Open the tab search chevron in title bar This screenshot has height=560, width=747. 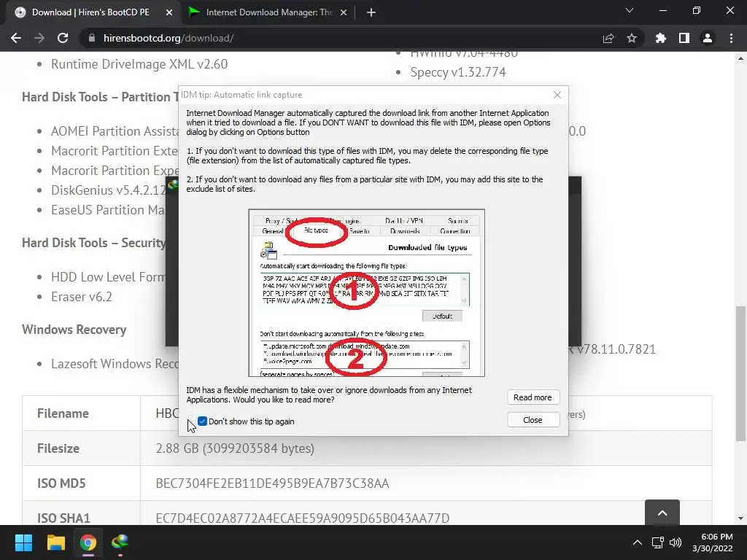coord(630,10)
